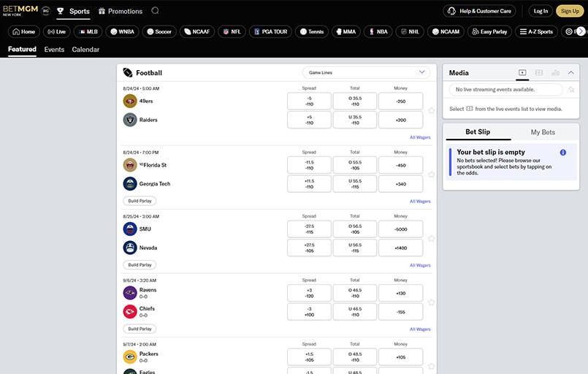Switch to the Events tab
588x374 pixels.
click(54, 50)
